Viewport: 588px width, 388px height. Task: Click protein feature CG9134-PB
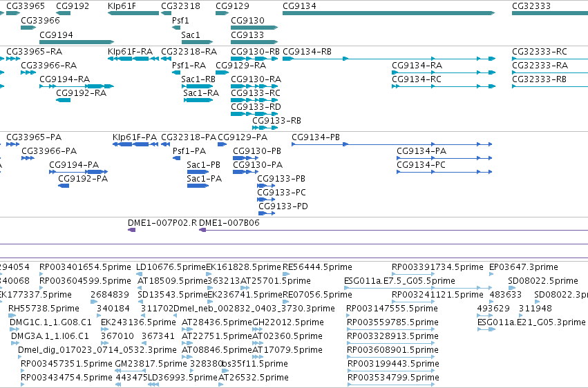point(392,144)
